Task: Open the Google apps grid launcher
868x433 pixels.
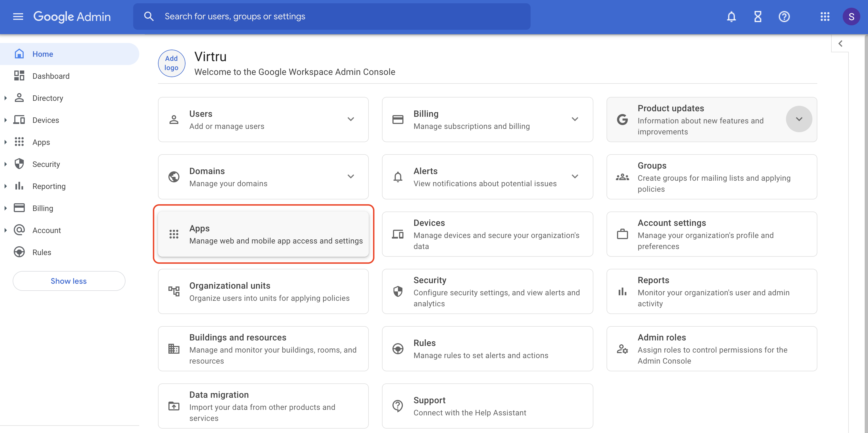Action: (x=825, y=17)
